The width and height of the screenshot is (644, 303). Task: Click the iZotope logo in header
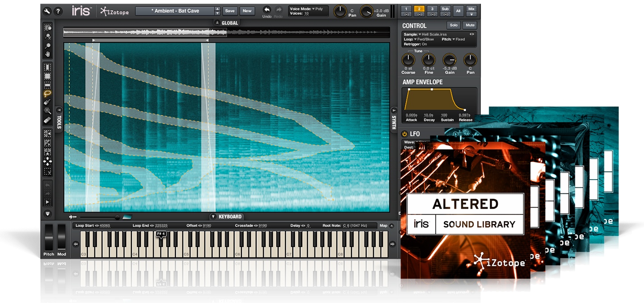click(x=115, y=11)
